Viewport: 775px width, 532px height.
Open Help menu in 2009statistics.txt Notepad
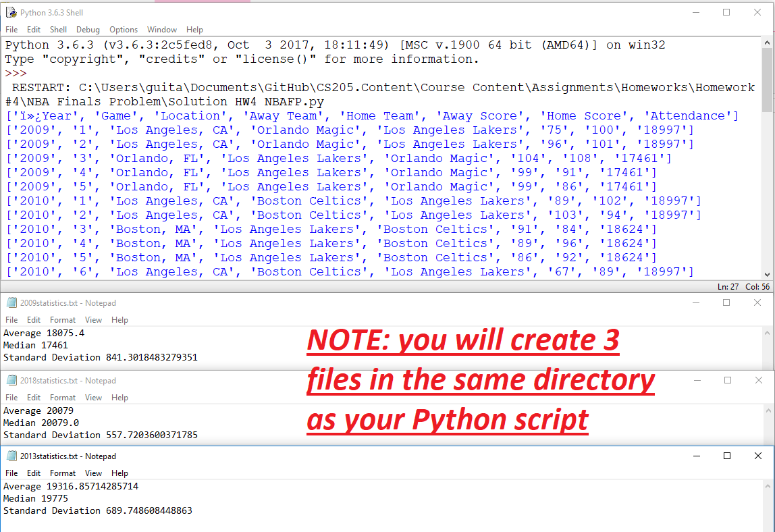coord(119,320)
